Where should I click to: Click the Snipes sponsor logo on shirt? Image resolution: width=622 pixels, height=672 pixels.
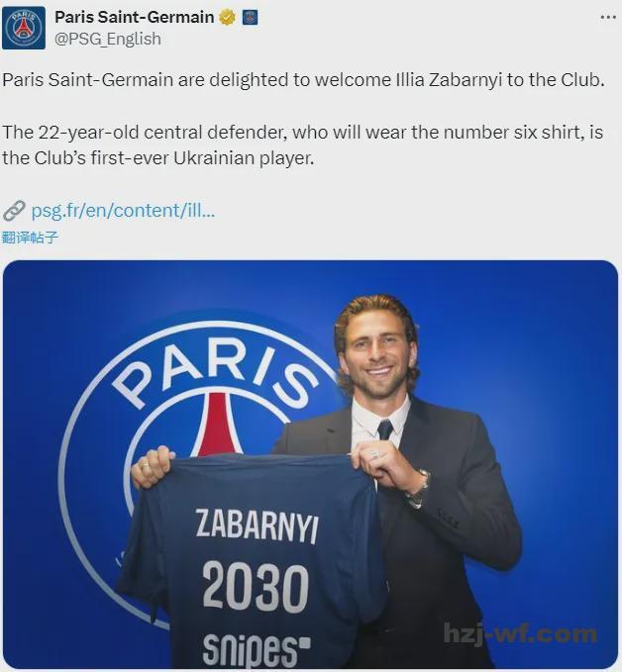pyautogui.click(x=257, y=649)
